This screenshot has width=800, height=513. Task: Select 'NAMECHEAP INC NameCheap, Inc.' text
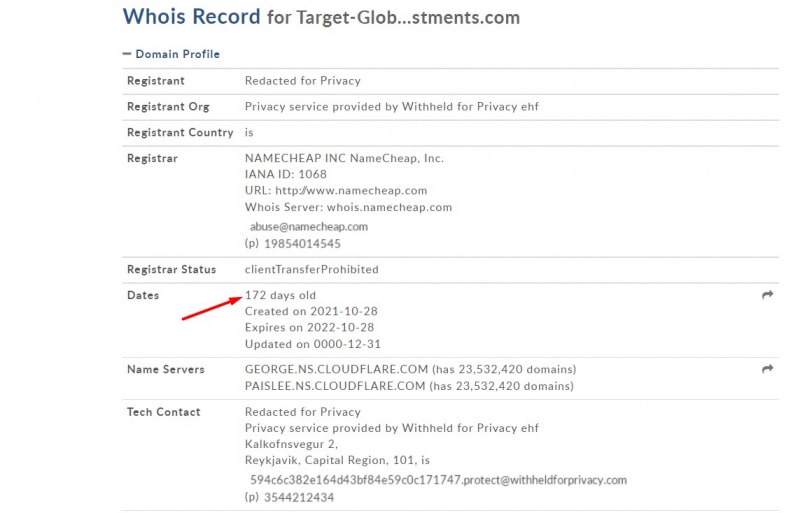(x=344, y=158)
